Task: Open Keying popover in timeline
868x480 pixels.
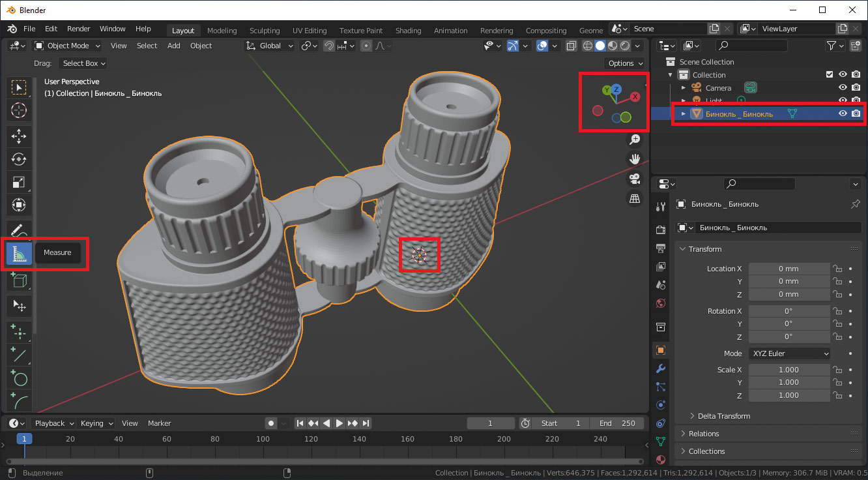Action: 96,423
